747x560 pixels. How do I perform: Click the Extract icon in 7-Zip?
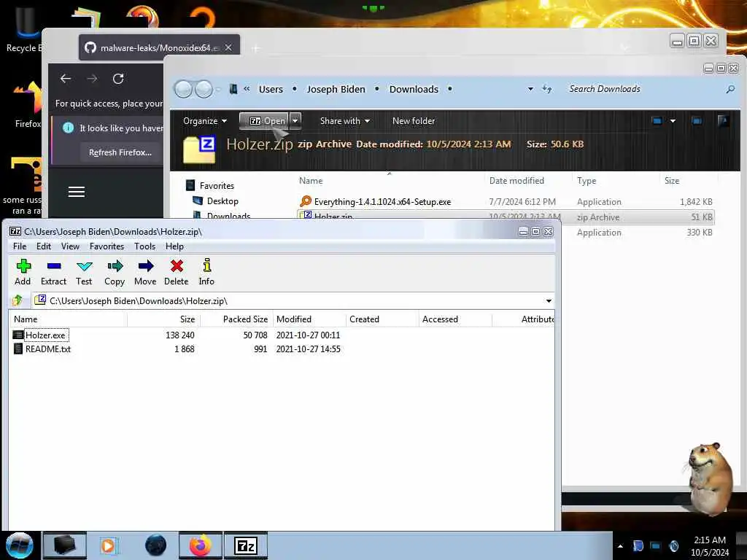tap(53, 273)
